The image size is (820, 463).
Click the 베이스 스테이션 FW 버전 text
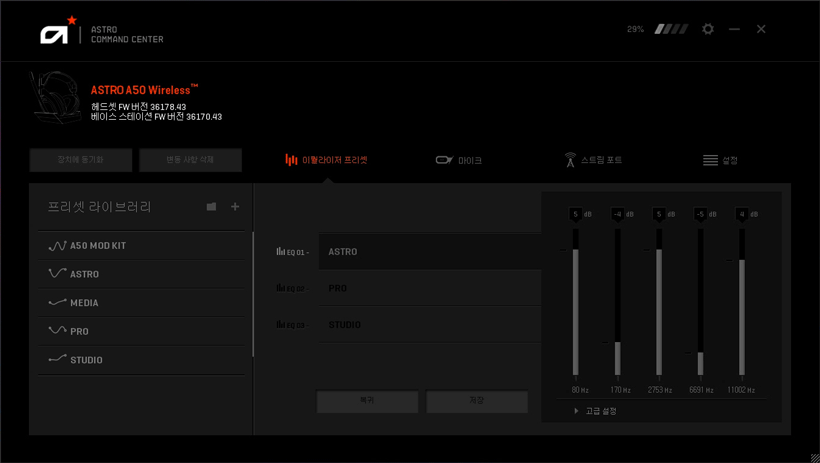pyautogui.click(x=156, y=117)
